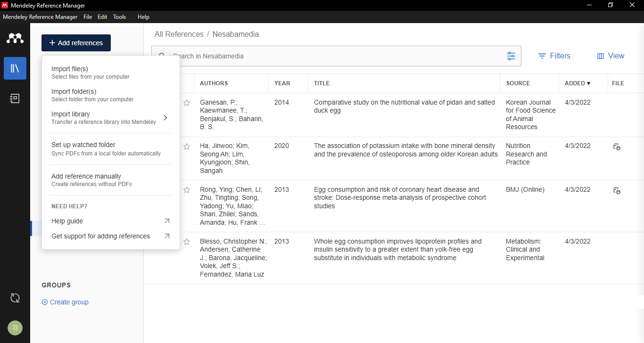The width and height of the screenshot is (644, 343).
Task: Open the View options dropdown
Action: pyautogui.click(x=611, y=56)
